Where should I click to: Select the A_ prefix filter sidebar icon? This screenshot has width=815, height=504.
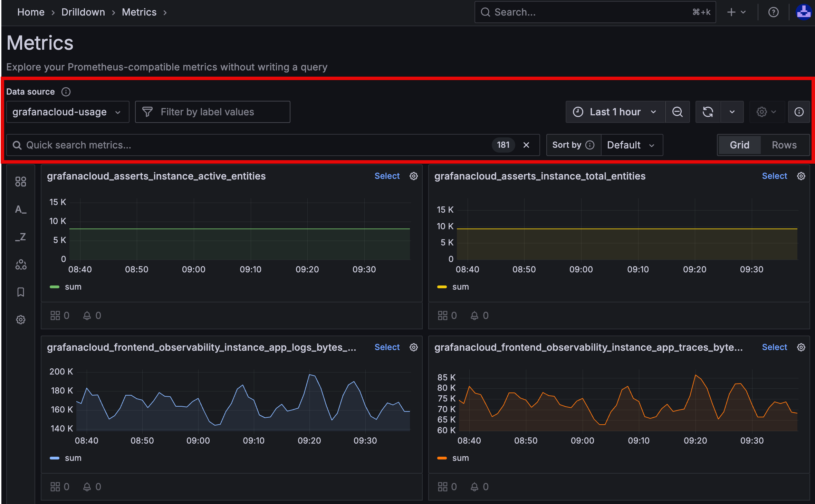(x=20, y=209)
